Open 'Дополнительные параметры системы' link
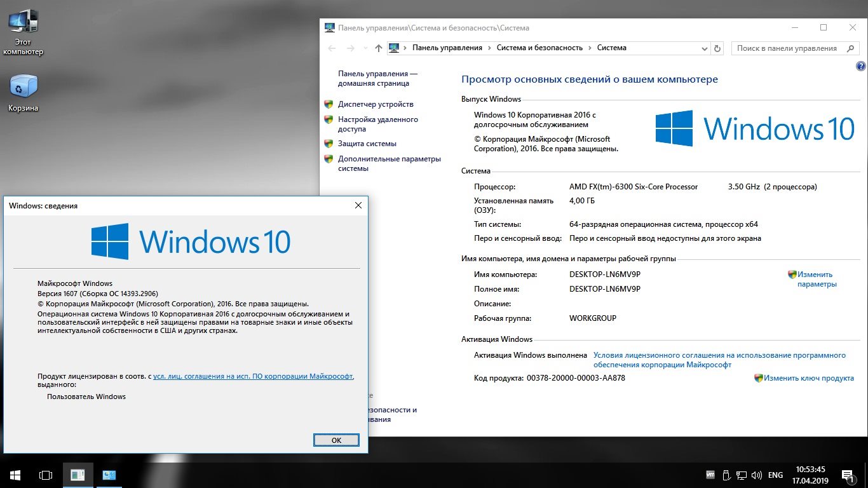Image resolution: width=868 pixels, height=488 pixels. [x=389, y=163]
